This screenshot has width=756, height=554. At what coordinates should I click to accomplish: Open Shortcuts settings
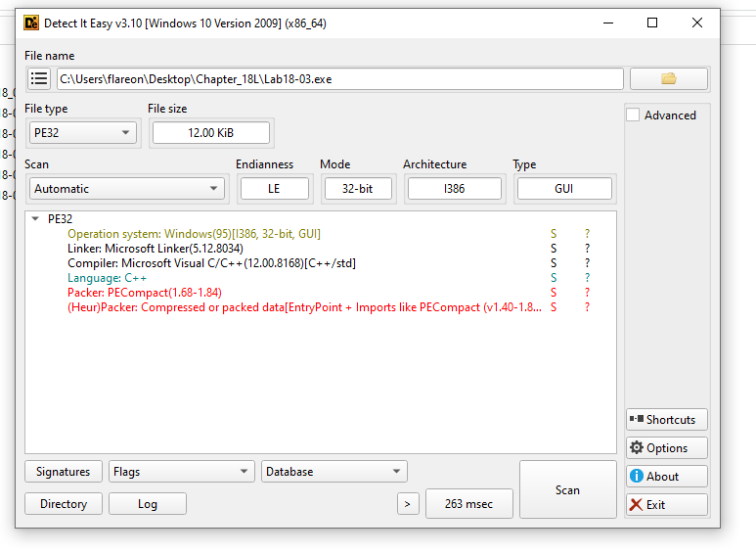pyautogui.click(x=667, y=419)
